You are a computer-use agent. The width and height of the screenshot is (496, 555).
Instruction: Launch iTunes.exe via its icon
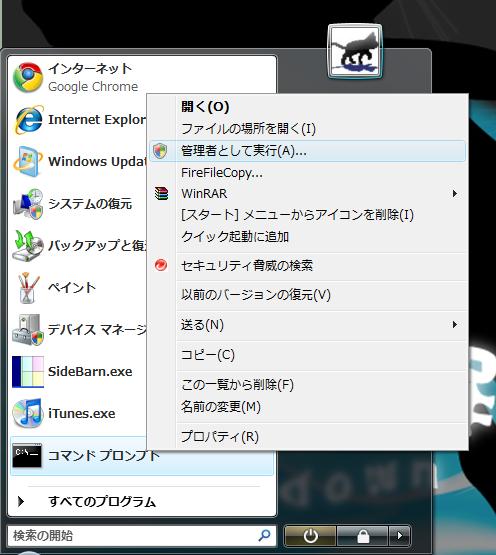pos(28,413)
